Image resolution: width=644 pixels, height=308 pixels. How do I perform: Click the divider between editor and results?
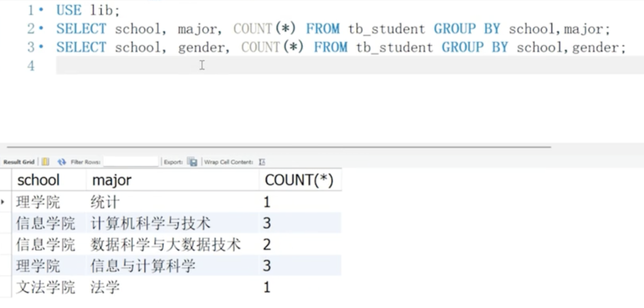[x=277, y=147]
